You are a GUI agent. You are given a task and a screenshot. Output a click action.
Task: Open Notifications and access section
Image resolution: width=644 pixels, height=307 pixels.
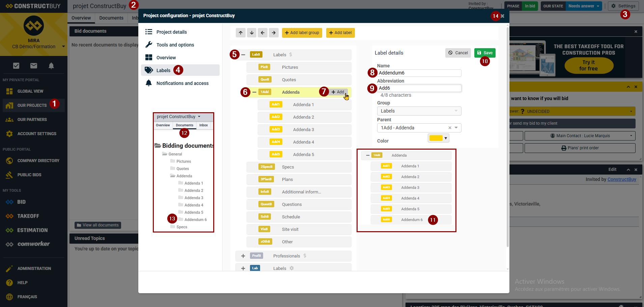180,83
